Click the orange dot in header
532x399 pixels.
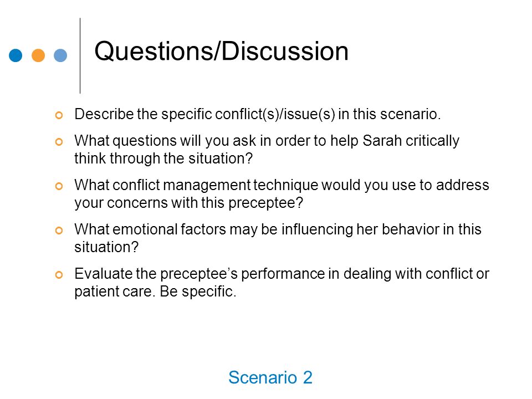[38, 55]
